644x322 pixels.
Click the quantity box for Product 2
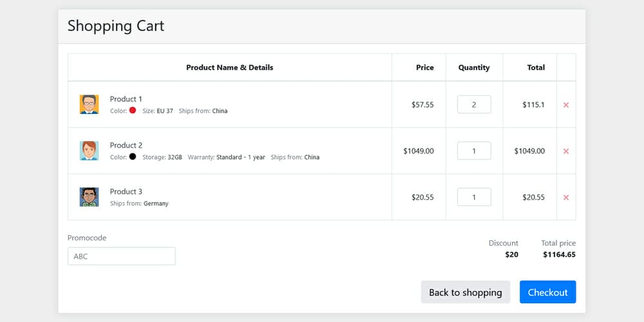[474, 151]
